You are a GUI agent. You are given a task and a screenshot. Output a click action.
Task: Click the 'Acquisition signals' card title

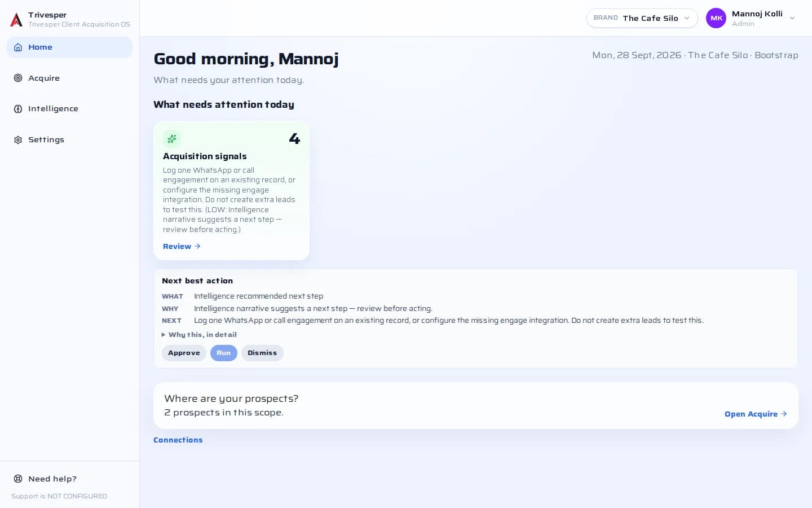(x=205, y=156)
